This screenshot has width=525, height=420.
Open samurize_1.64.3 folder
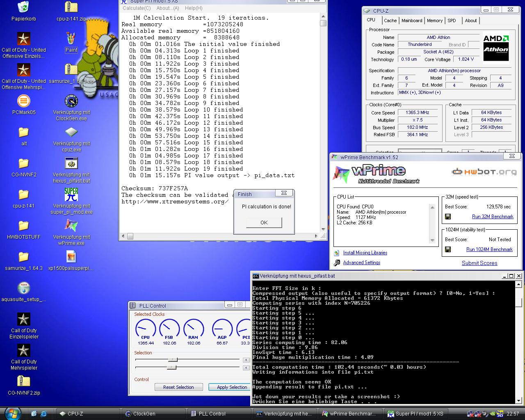pos(24,260)
